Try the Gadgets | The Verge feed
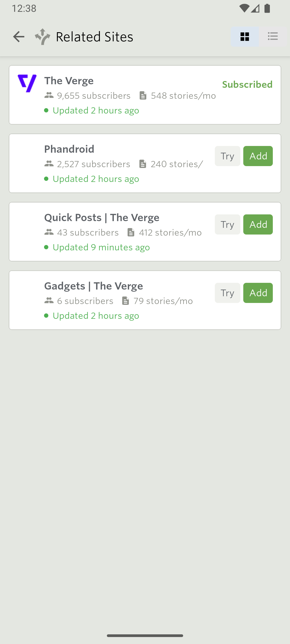The width and height of the screenshot is (290, 644). [227, 293]
